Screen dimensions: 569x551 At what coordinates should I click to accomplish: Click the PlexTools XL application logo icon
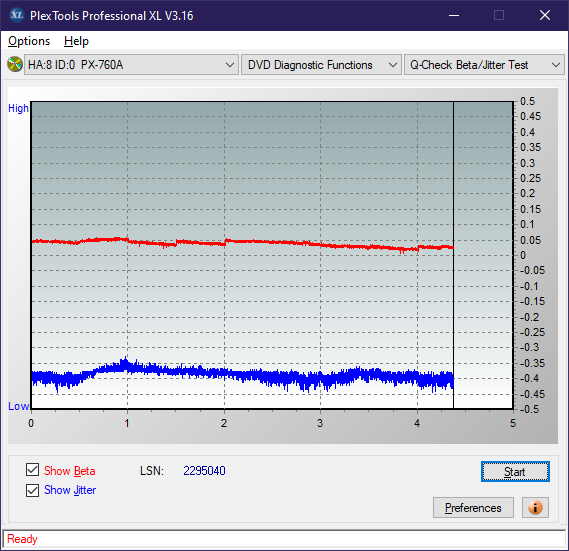16,15
